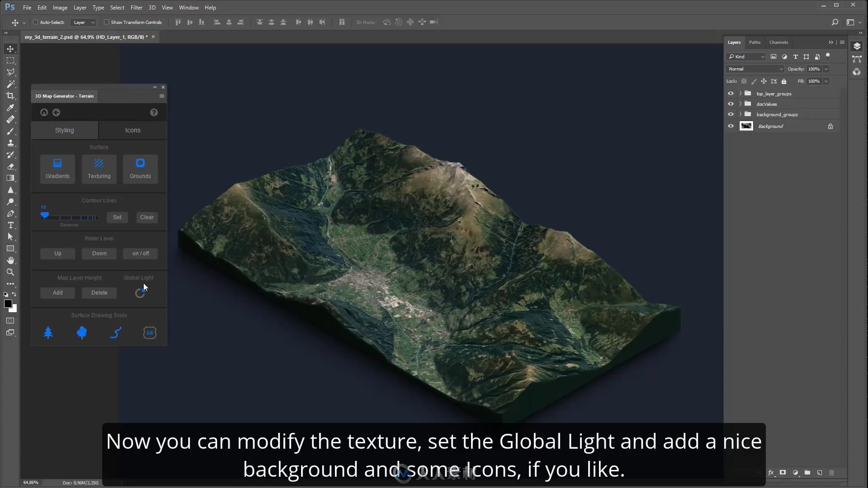
Task: Open Grounds surface option
Action: pyautogui.click(x=140, y=169)
